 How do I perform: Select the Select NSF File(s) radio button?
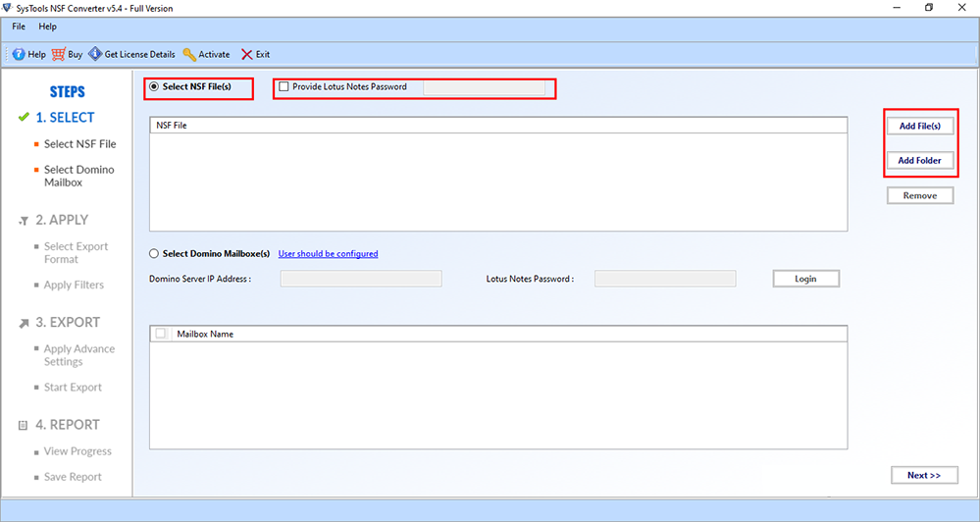click(154, 87)
